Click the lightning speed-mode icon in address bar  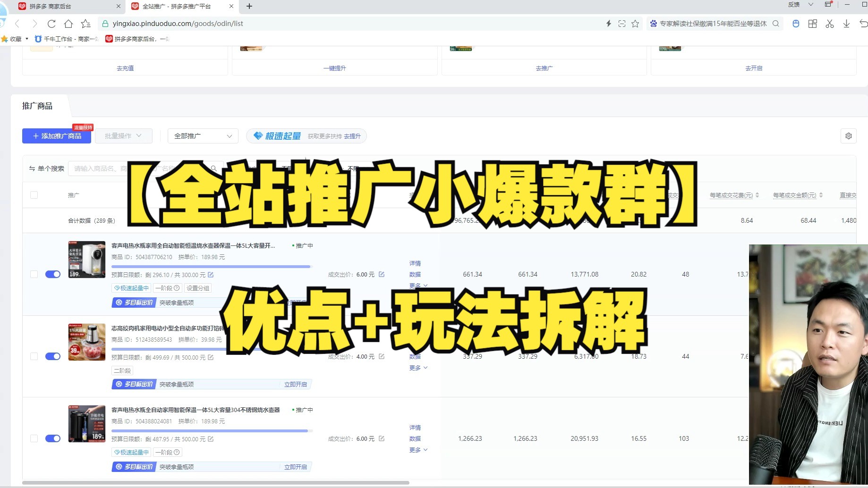coord(609,24)
